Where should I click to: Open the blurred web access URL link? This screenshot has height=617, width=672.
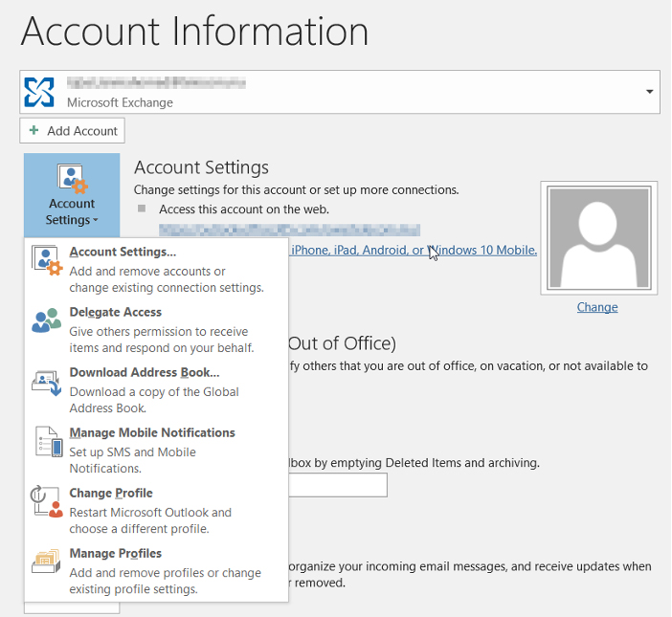click(x=289, y=230)
